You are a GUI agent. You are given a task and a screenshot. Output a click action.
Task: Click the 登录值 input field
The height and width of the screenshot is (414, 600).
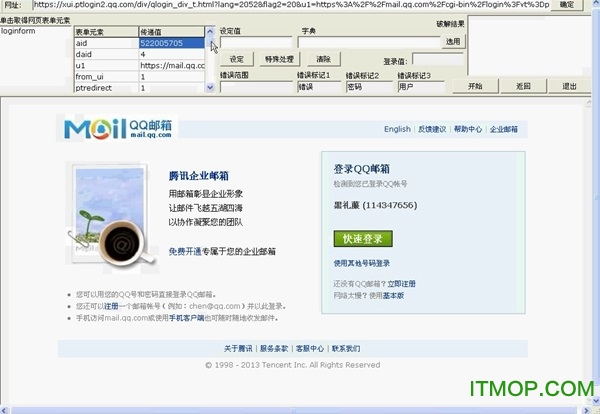pos(438,60)
